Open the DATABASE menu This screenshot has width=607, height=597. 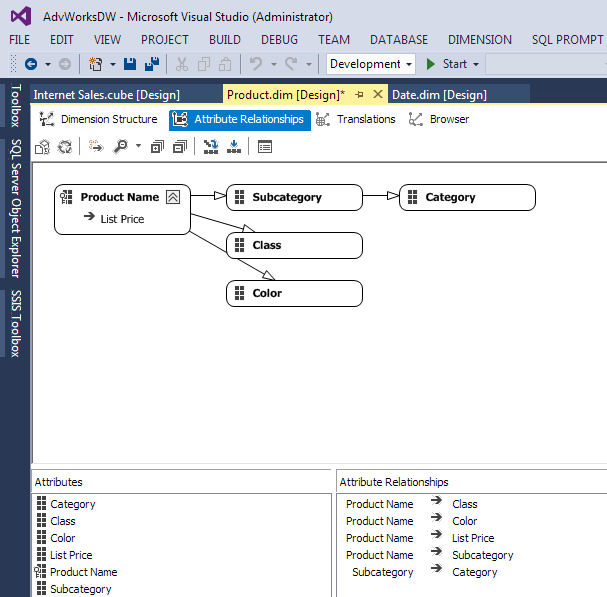pyautogui.click(x=398, y=40)
